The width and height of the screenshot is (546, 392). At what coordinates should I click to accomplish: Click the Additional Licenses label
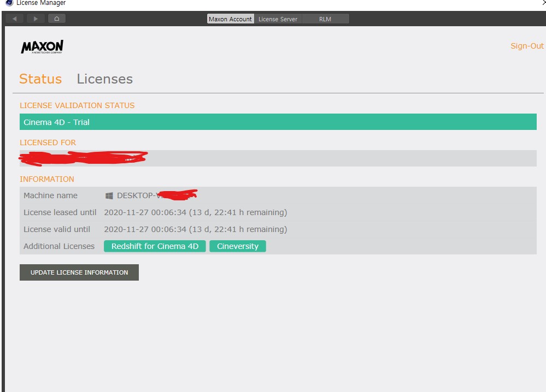59,246
